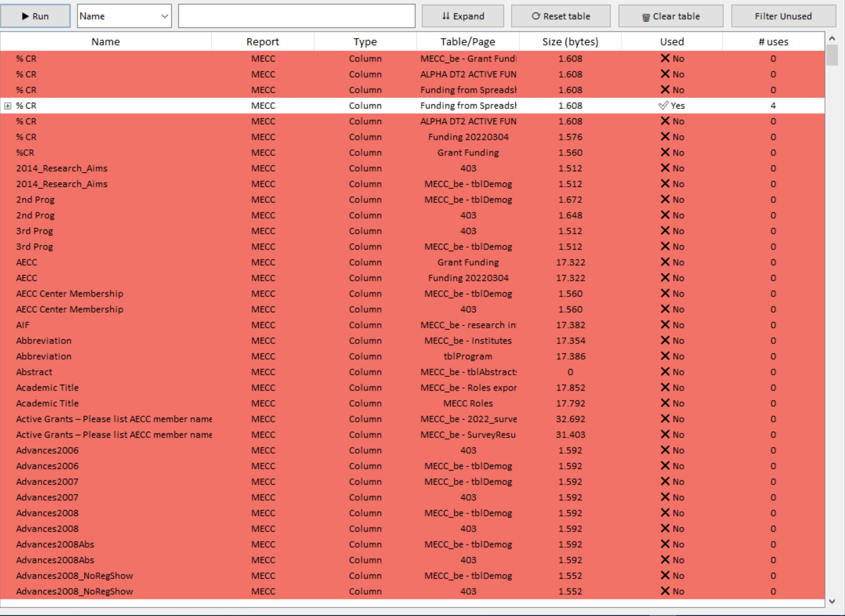845x616 pixels.
Task: Sort by the Size (bytes) column header
Action: [570, 41]
